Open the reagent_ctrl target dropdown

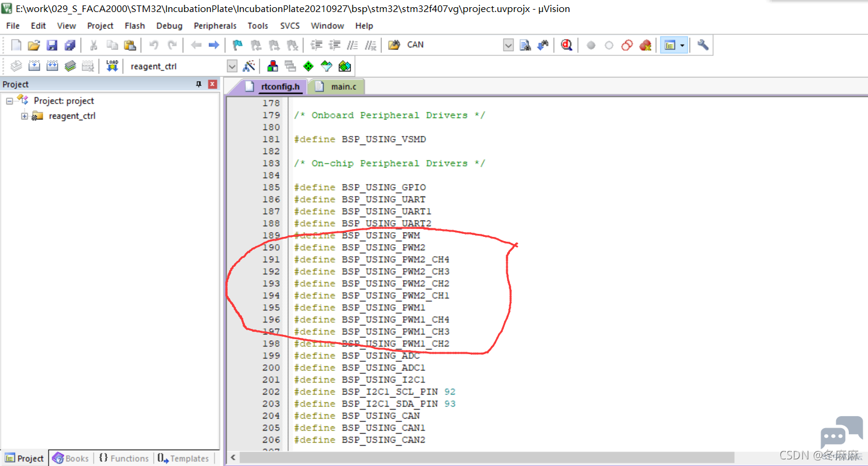tap(232, 66)
